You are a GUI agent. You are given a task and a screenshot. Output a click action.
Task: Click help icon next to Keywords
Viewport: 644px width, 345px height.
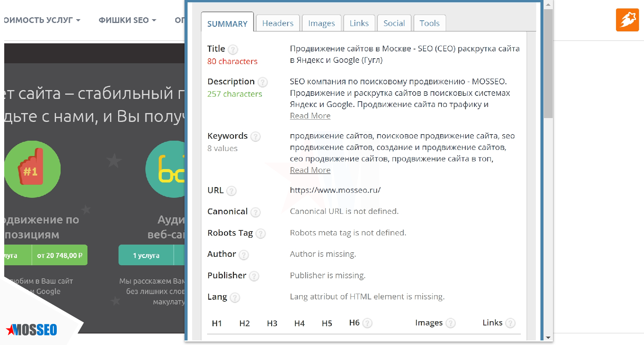pyautogui.click(x=255, y=136)
